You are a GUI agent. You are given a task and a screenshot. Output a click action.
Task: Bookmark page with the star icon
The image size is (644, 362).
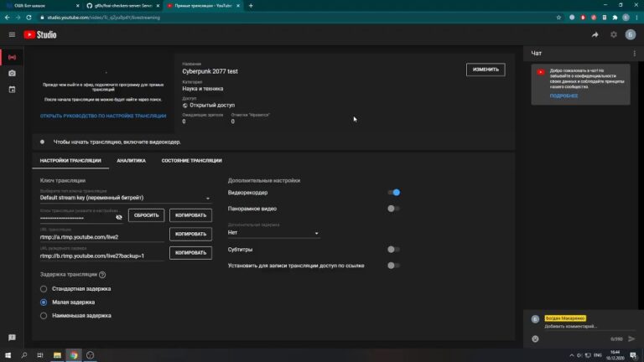click(558, 18)
